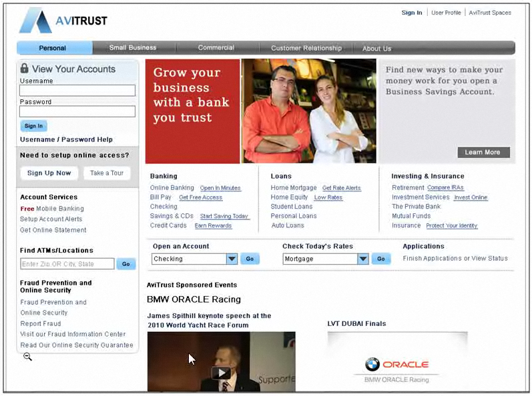Click the AviTrust logo
The width and height of the screenshot is (532, 396).
[x=63, y=21]
